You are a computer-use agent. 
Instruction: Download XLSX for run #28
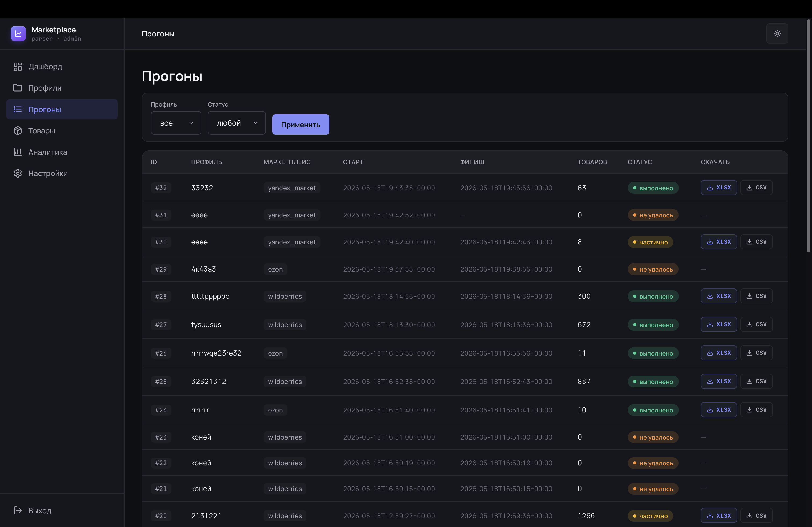coord(719,296)
